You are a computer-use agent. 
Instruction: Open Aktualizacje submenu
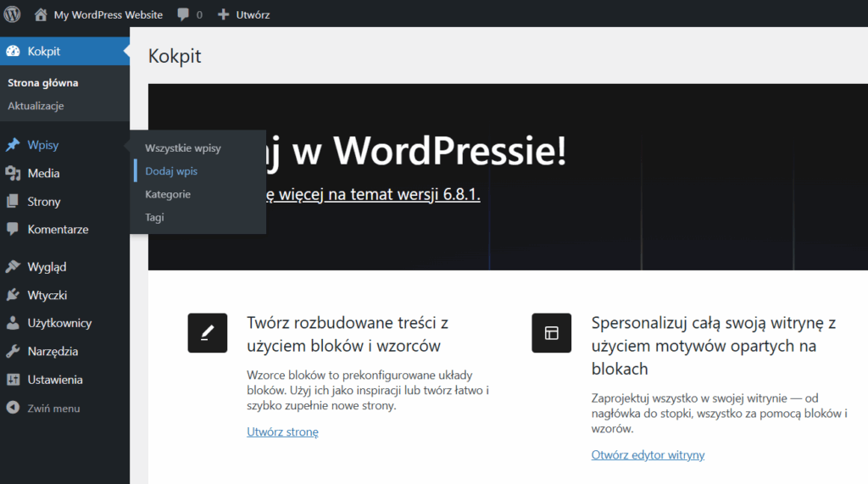tap(36, 106)
